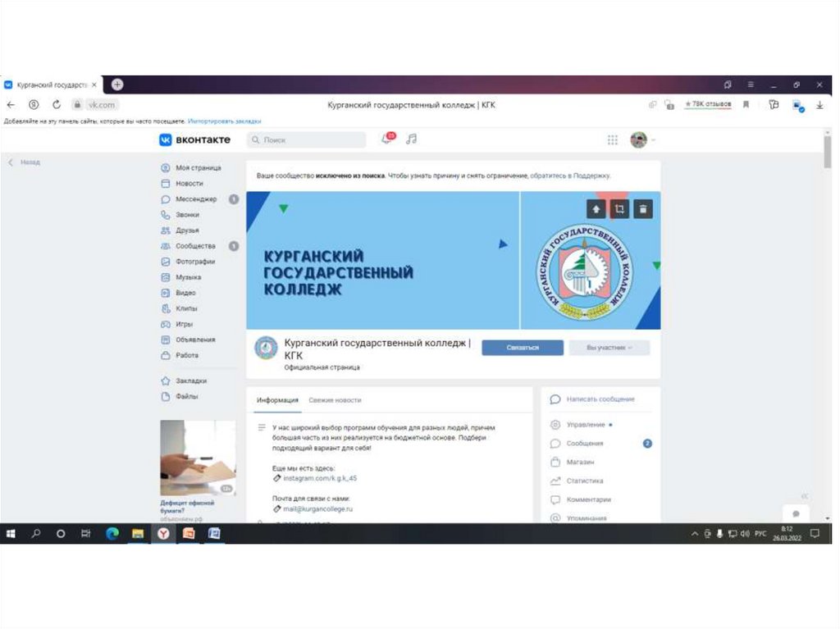Show hidden tray icons chevron

click(695, 534)
